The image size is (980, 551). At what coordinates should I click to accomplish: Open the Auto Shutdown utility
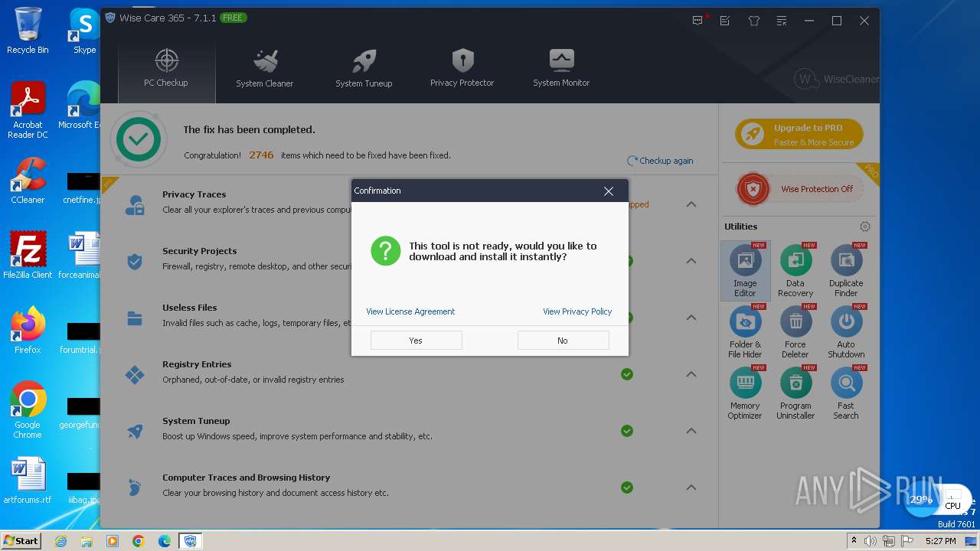pyautogui.click(x=846, y=332)
